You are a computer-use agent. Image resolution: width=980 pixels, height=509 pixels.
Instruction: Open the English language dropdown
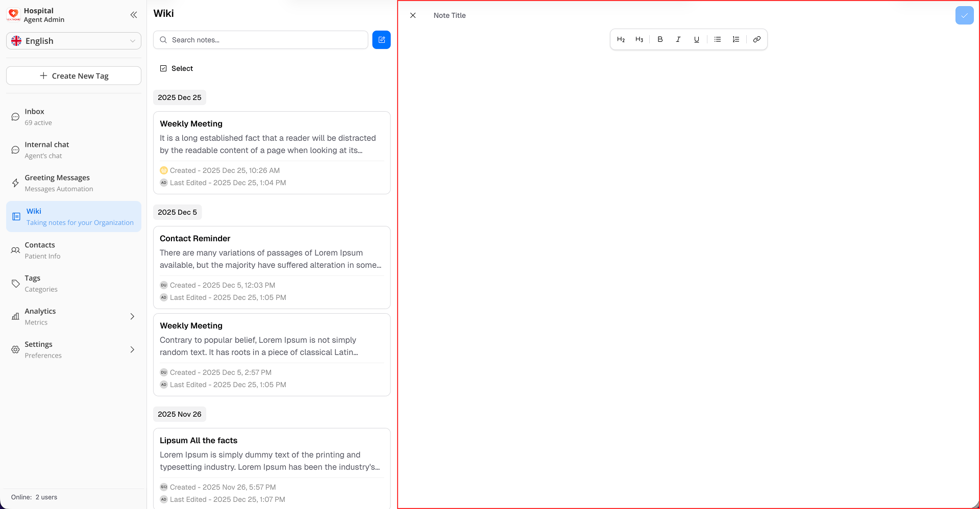click(x=73, y=41)
